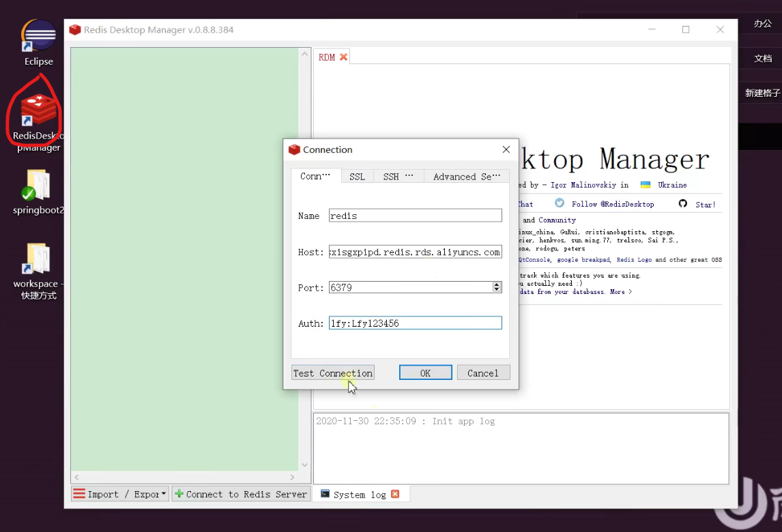Click the Ukraine flag icon

[x=646, y=184]
